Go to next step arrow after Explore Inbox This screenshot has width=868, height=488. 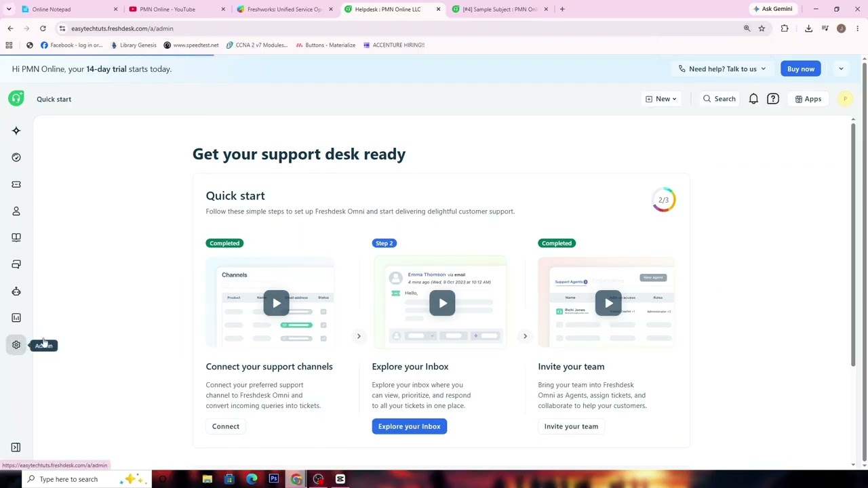[x=525, y=336]
